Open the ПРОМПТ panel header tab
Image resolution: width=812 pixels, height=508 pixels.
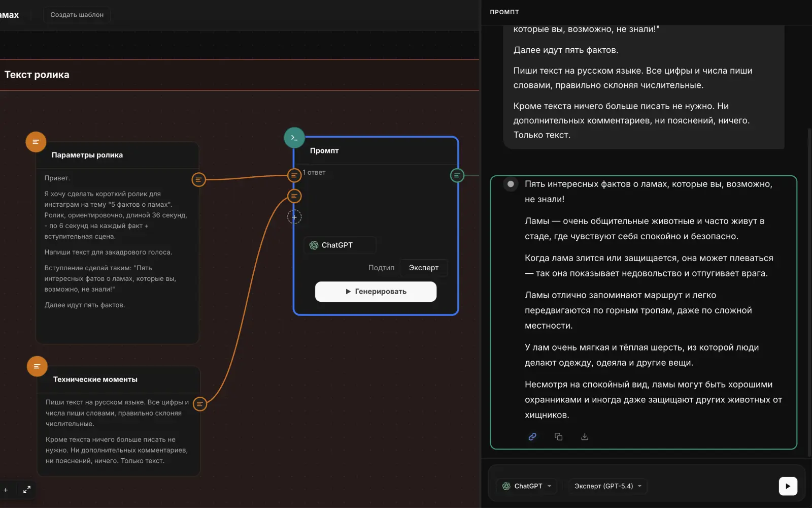(504, 12)
